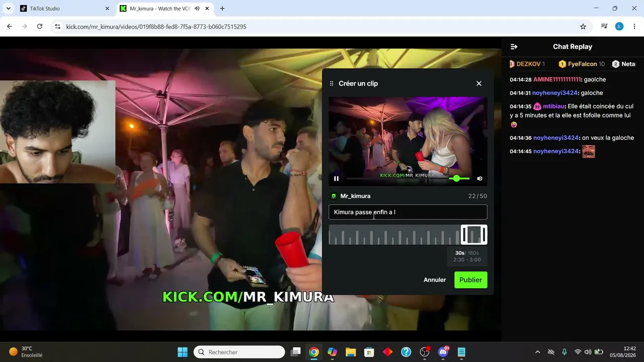Open the system volume tray icon

[x=588, y=352]
